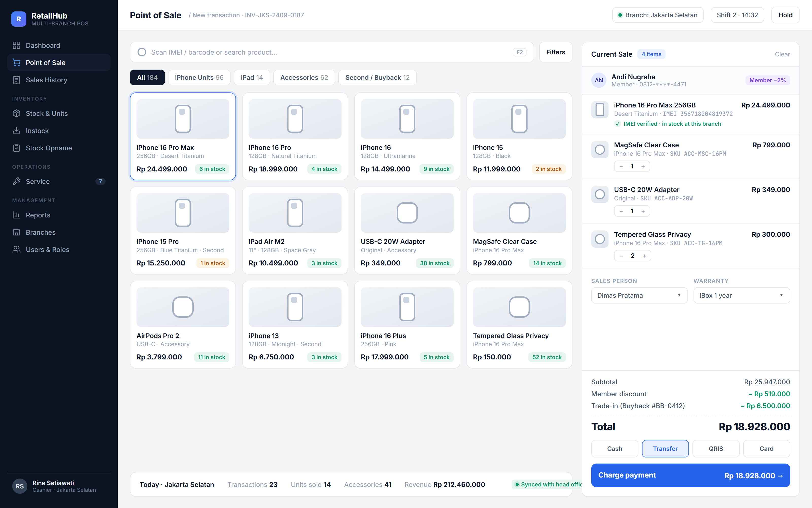
Task: Click the Branches store icon
Action: pyautogui.click(x=16, y=232)
